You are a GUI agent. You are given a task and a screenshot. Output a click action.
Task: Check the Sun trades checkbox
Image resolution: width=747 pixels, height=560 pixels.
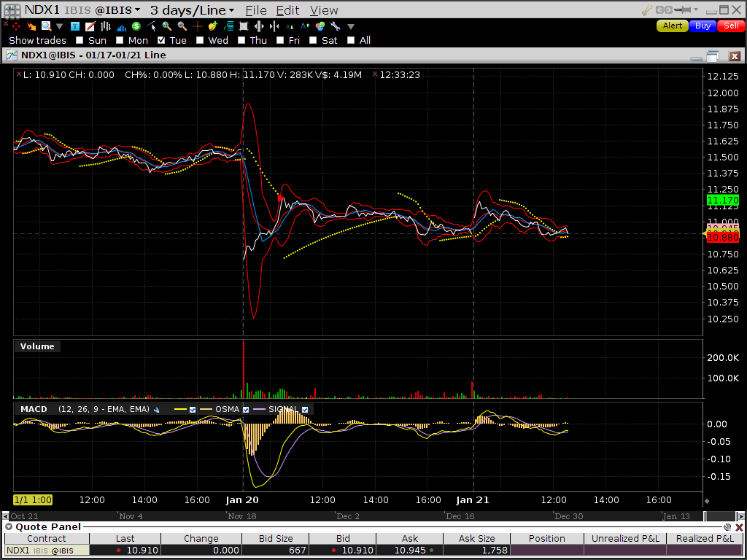pyautogui.click(x=80, y=41)
